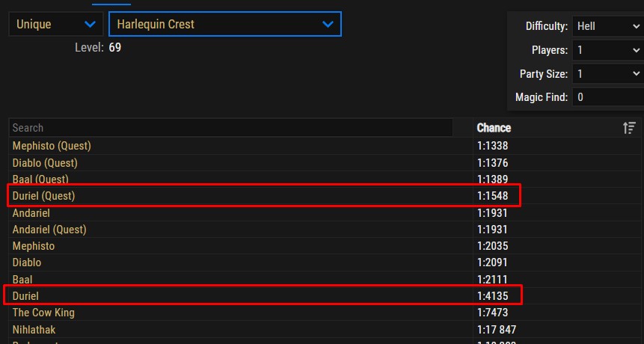The height and width of the screenshot is (344, 644).
Task: Click the Magic Find input field
Action: pyautogui.click(x=608, y=97)
